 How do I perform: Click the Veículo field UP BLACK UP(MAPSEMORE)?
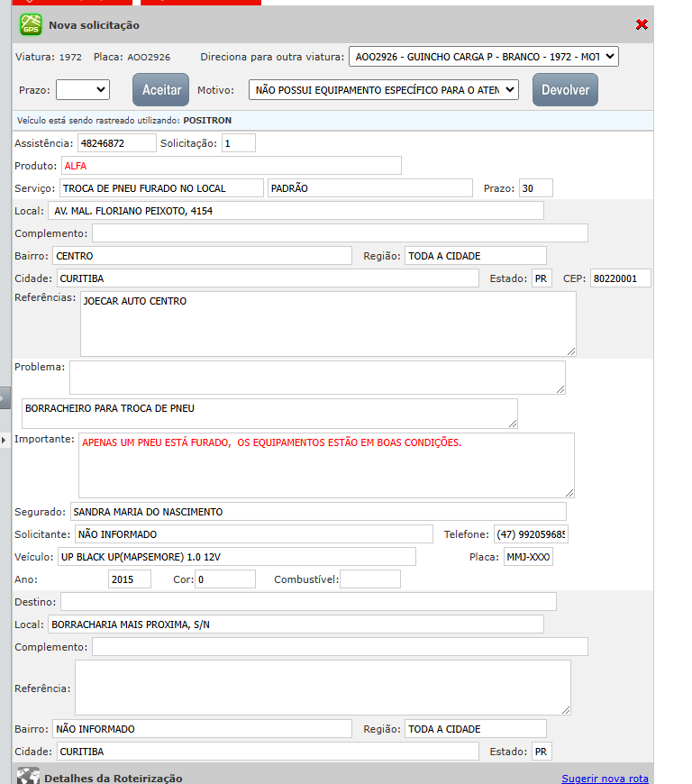[x=237, y=557]
